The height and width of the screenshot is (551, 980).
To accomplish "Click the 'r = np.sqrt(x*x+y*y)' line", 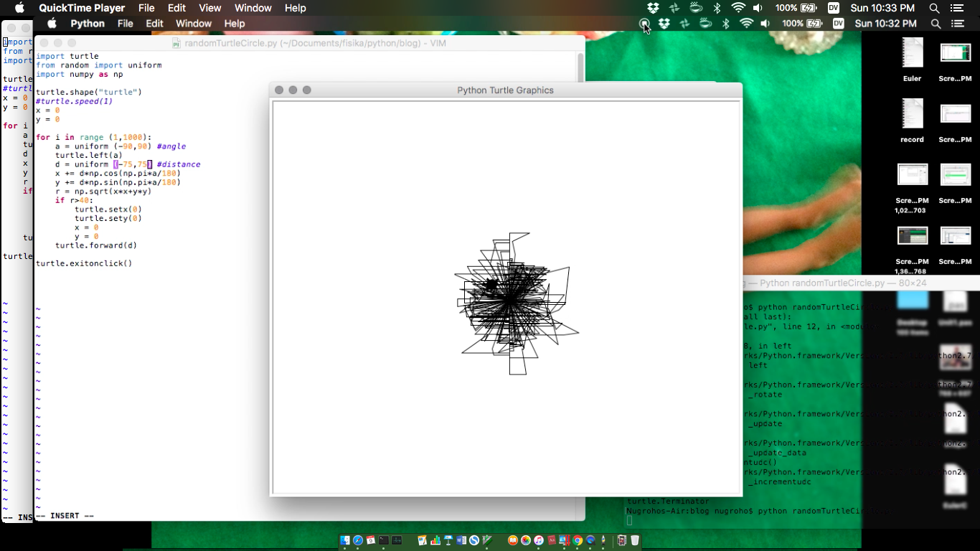I will (x=103, y=192).
